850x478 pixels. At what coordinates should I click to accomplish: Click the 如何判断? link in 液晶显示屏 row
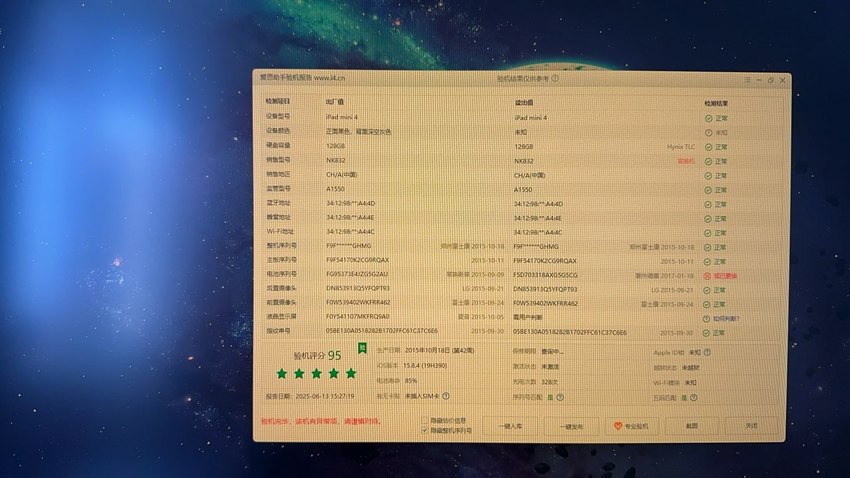(x=726, y=319)
